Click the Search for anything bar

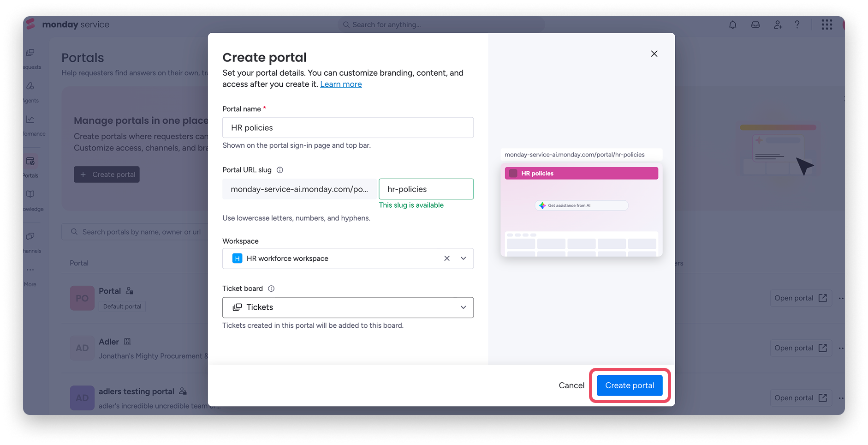[x=441, y=24]
